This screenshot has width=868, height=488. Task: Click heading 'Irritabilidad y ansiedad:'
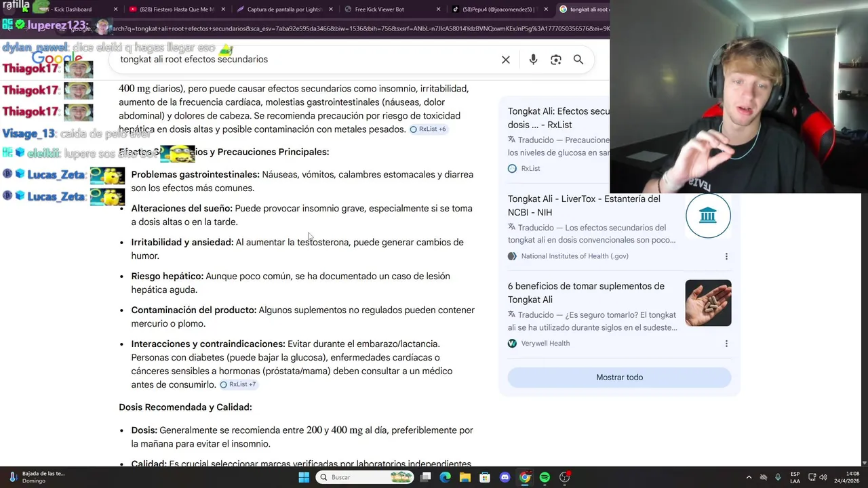[x=182, y=243]
